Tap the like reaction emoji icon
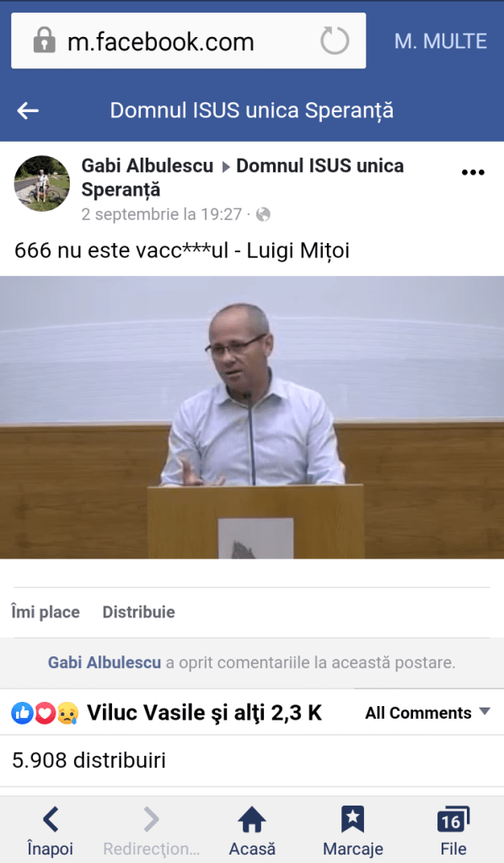 click(23, 713)
